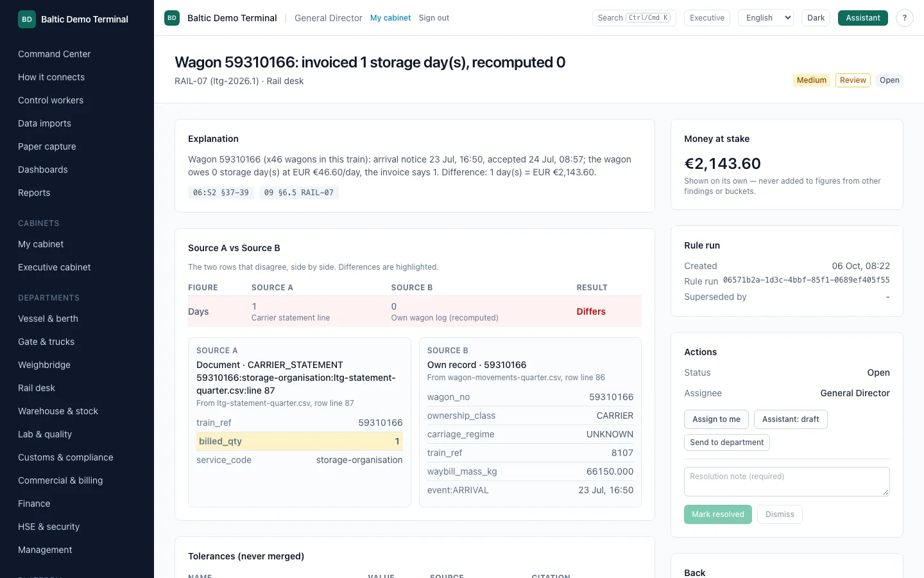
Task: Select Rail desk in the sidebar
Action: click(x=37, y=388)
